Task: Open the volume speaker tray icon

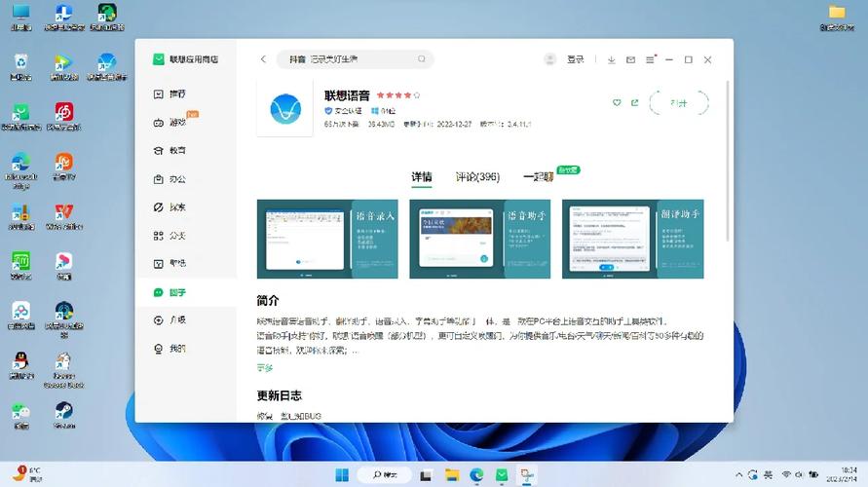Action: pyautogui.click(x=800, y=475)
